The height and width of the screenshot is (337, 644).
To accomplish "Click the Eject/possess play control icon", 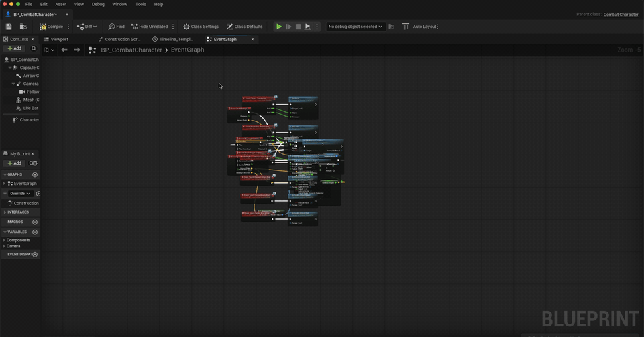I will [308, 27].
